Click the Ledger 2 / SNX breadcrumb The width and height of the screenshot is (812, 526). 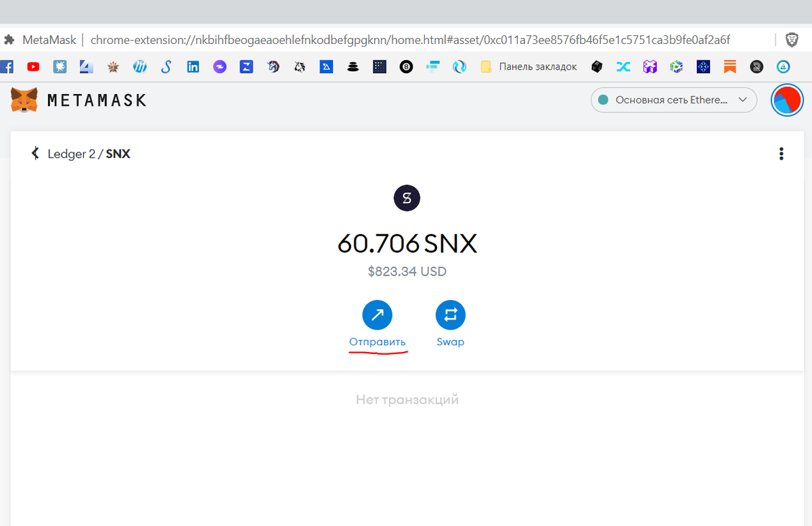[x=89, y=154]
